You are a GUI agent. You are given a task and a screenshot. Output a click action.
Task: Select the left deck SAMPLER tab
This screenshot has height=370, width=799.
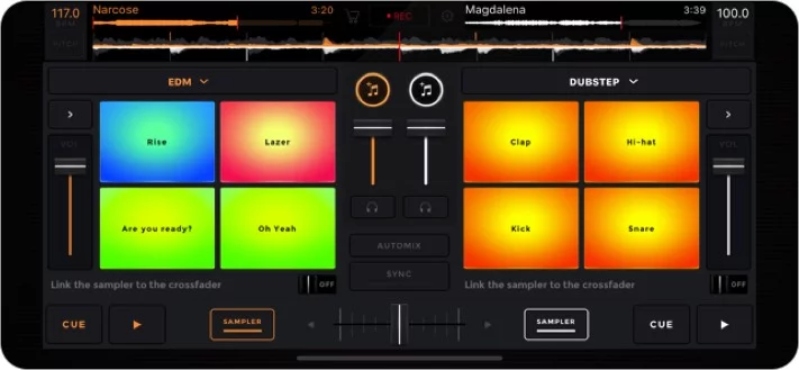(242, 325)
